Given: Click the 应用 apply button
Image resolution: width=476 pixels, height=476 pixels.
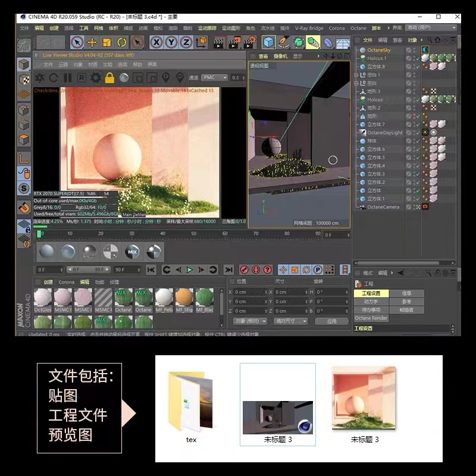Looking at the screenshot, I should point(332,321).
